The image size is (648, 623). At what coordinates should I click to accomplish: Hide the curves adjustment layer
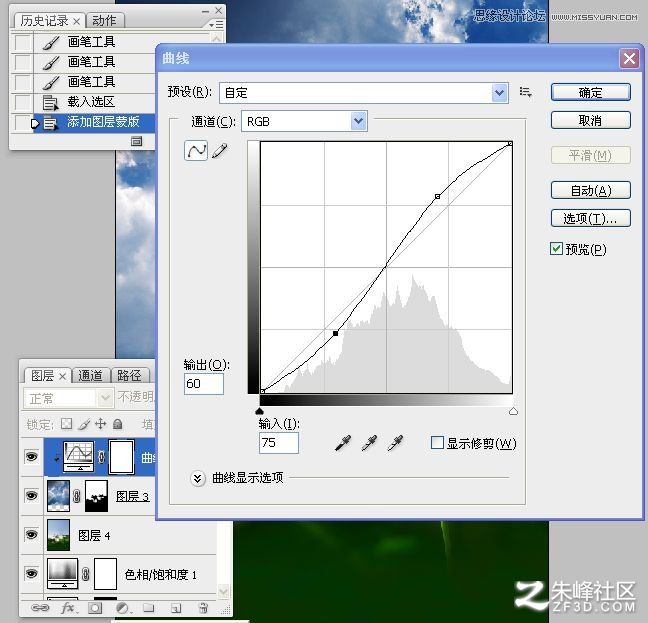(x=31, y=457)
